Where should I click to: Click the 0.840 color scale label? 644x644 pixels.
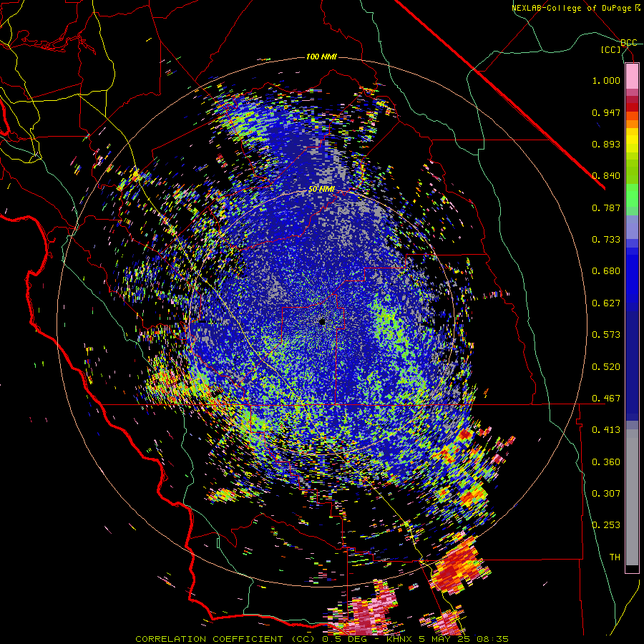[x=606, y=176]
